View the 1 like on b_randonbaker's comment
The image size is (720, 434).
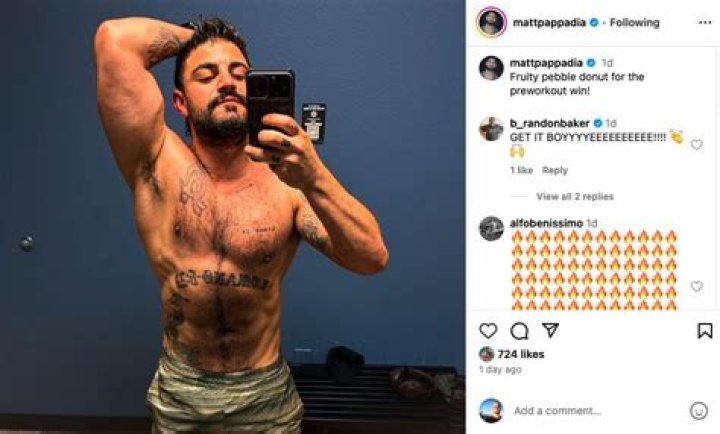coord(521,170)
